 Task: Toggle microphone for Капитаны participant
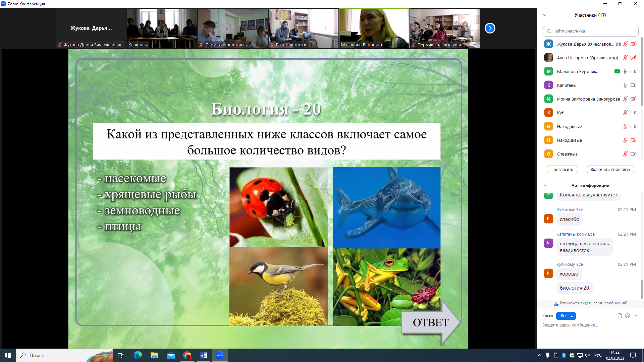pos(625,85)
